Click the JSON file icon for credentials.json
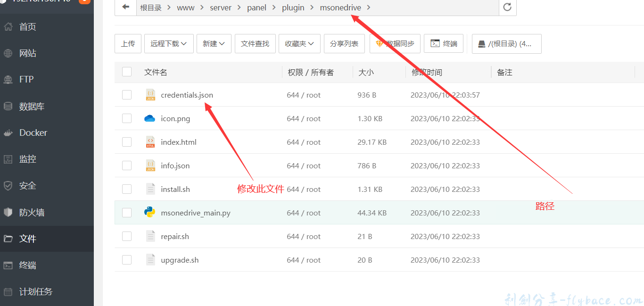 [x=150, y=95]
